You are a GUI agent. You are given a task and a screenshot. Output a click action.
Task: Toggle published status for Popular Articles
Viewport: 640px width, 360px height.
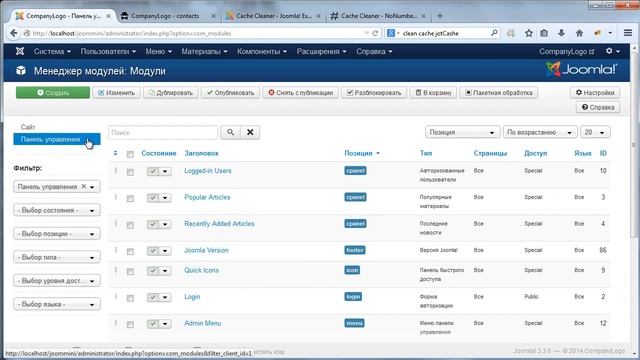(x=153, y=198)
